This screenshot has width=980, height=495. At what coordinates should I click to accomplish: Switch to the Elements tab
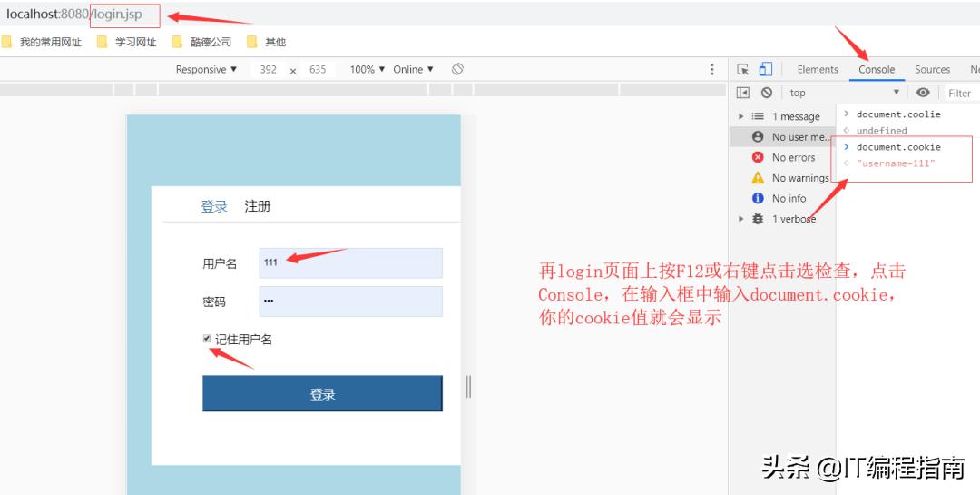[x=818, y=69]
